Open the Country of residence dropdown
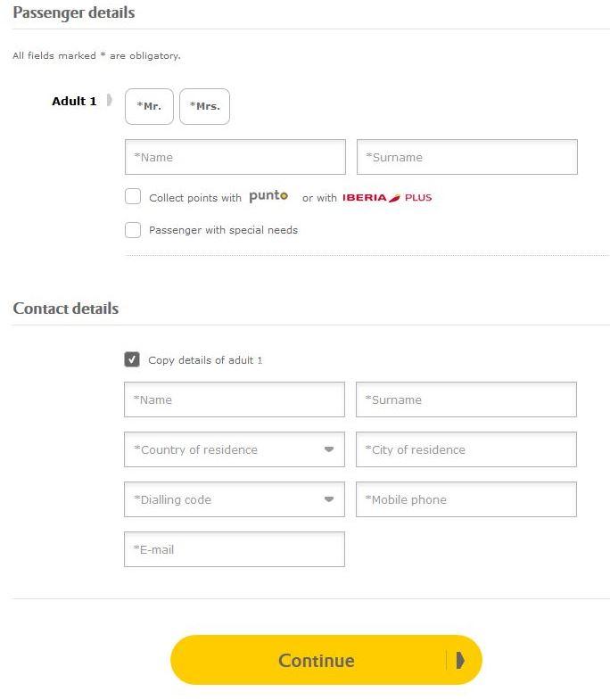The height and width of the screenshot is (700, 610). [235, 449]
